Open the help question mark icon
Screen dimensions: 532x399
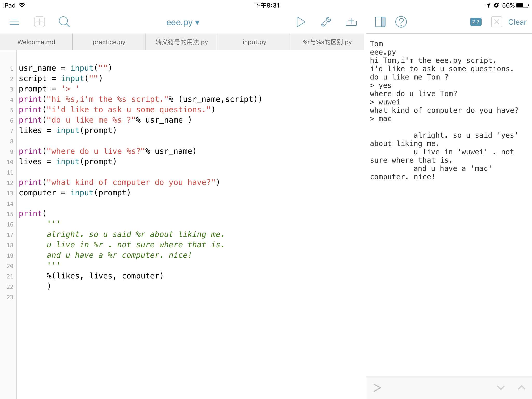[x=401, y=22]
